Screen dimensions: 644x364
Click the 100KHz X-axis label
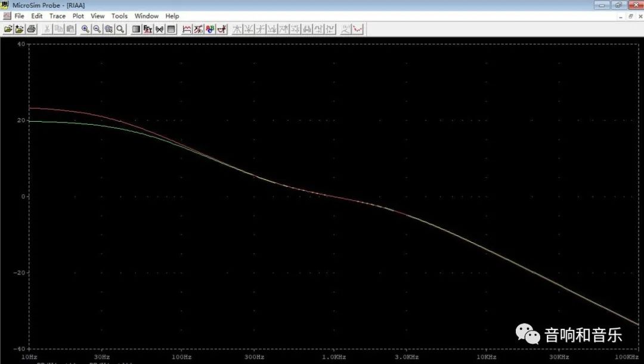[627, 357]
